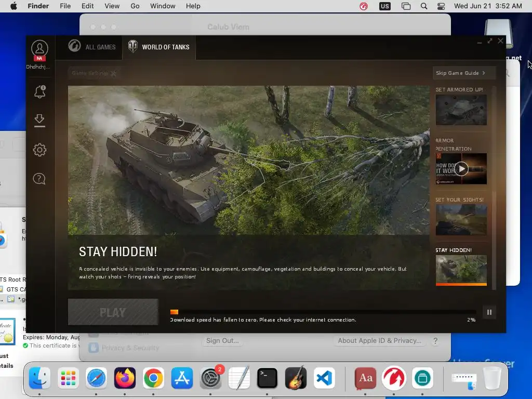Open the Get Armored Up thumbnail
This screenshot has height=399, width=532.
tap(461, 110)
